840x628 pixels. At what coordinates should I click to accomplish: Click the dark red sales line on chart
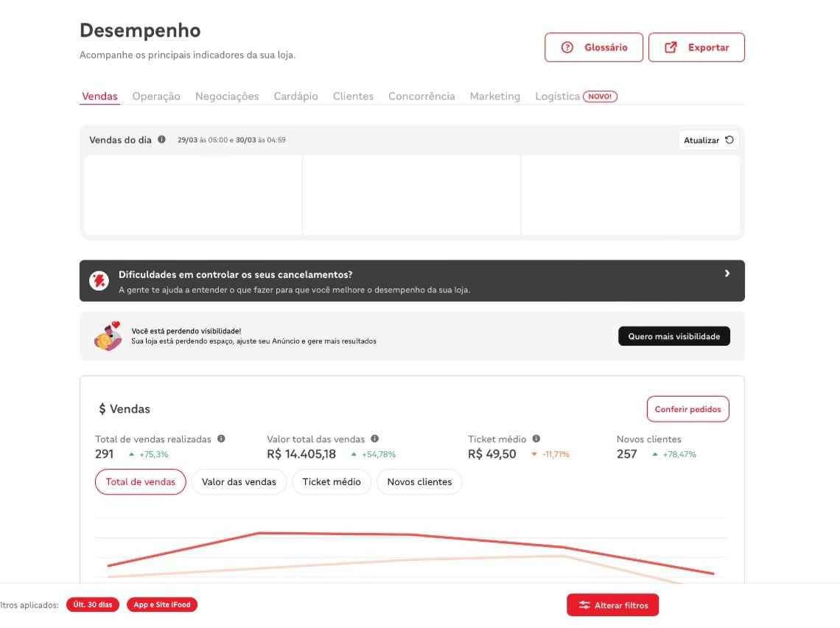pyautogui.click(x=335, y=534)
